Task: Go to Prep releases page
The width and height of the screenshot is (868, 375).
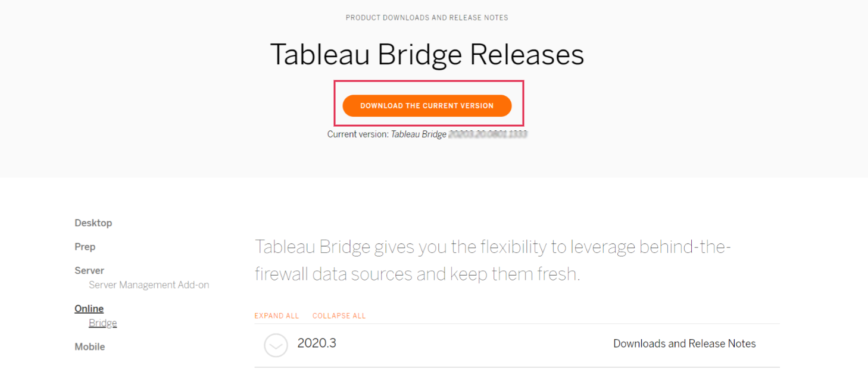Action: point(85,246)
